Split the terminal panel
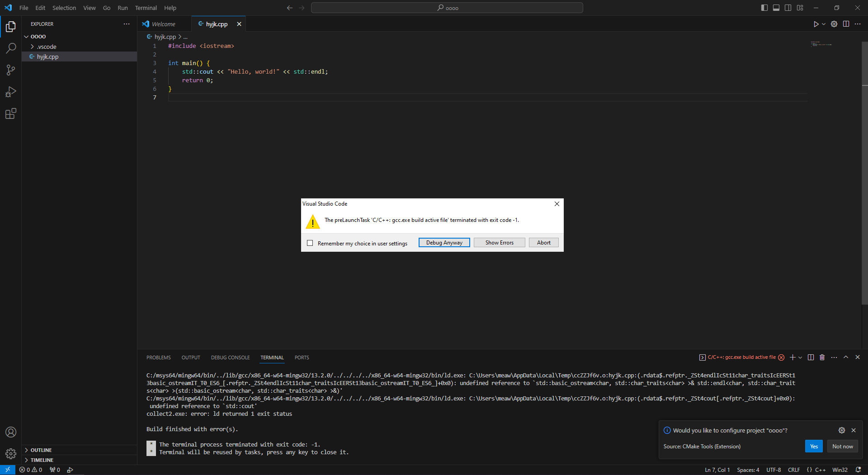Screen dimensions: 868x475 (811, 357)
